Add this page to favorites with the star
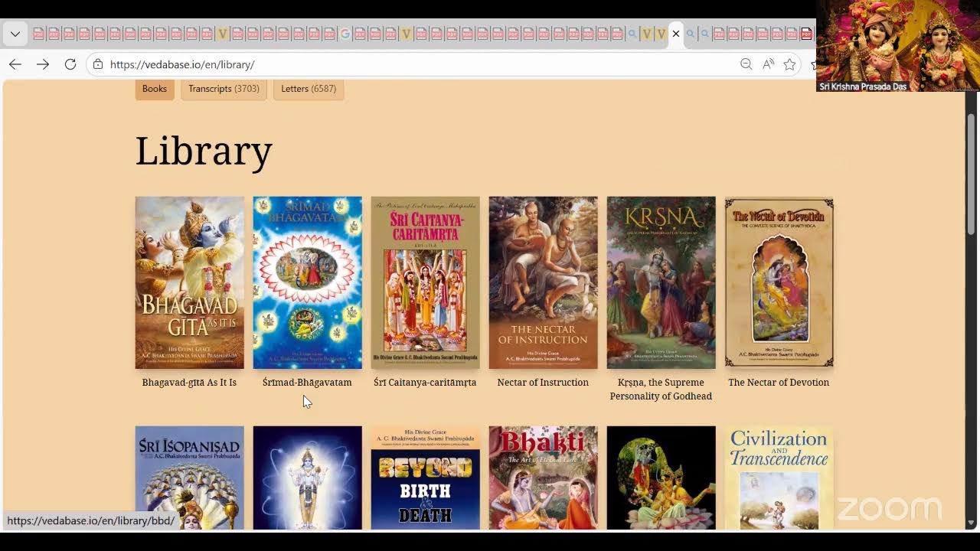This screenshot has width=980, height=551. point(789,64)
